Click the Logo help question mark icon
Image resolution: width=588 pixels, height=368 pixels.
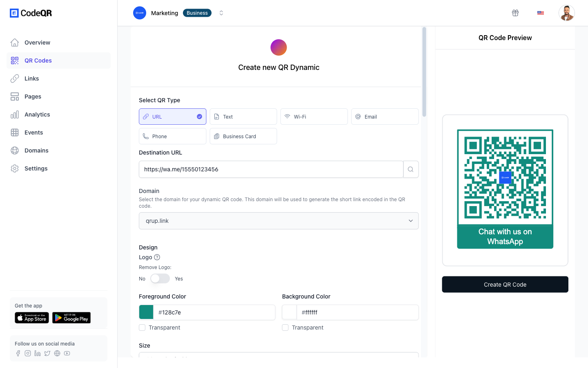click(157, 257)
